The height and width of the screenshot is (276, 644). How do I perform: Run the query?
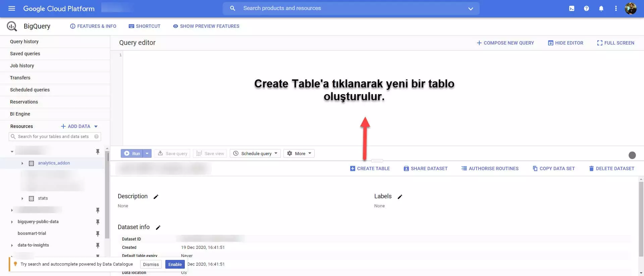coord(132,153)
